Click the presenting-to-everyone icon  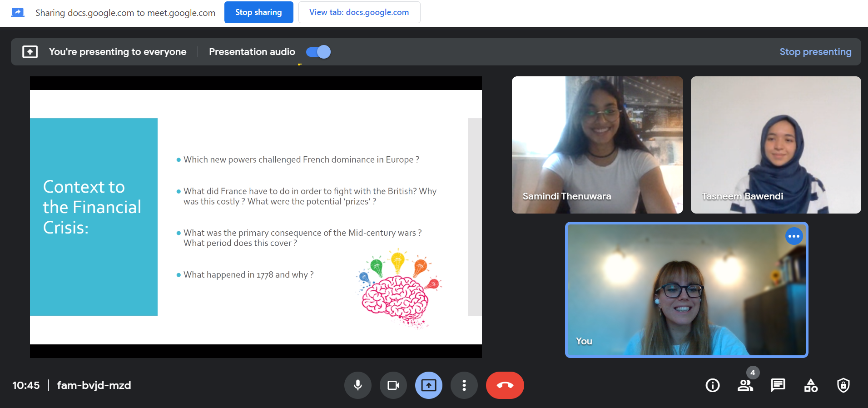pyautogui.click(x=30, y=52)
